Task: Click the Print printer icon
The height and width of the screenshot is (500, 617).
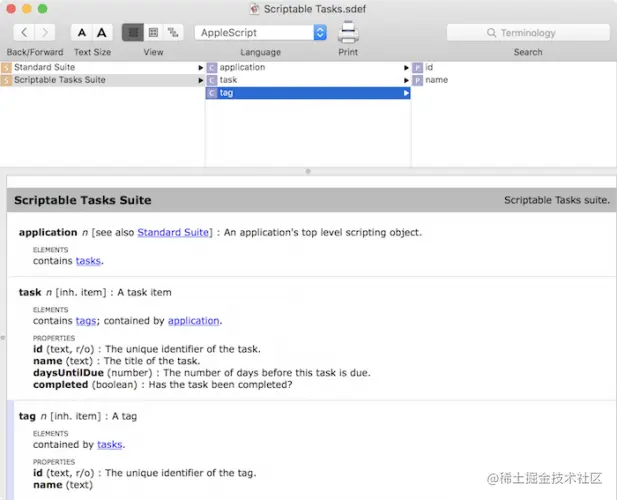Action: (348, 33)
